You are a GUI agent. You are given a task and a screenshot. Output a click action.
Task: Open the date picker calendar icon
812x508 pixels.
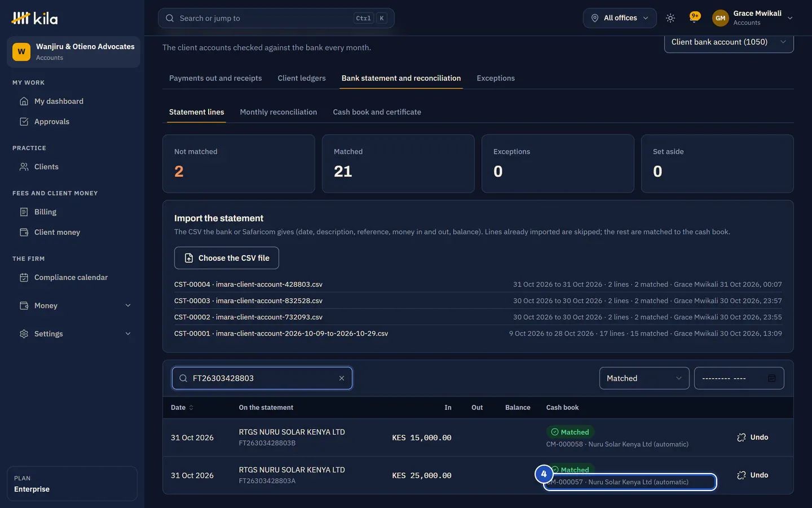(772, 378)
